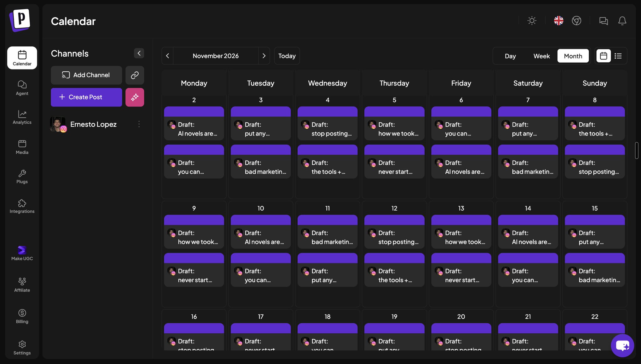Open the 'bad marketin' draft on the 15th

pos(595,270)
